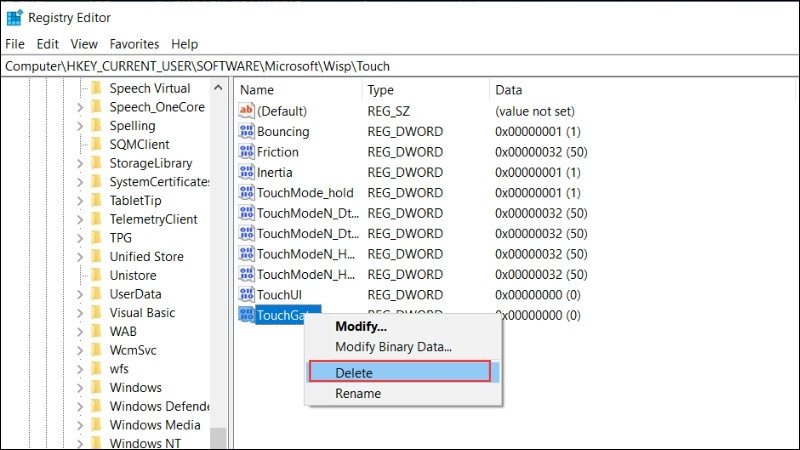Select the TelemetryClient key in the tree
This screenshot has height=450, width=800.
[x=153, y=219]
